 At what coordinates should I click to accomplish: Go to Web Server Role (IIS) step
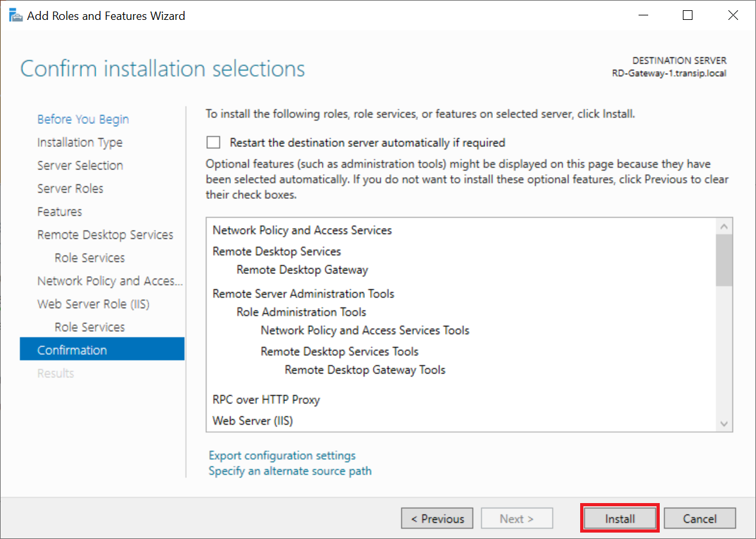pyautogui.click(x=94, y=304)
